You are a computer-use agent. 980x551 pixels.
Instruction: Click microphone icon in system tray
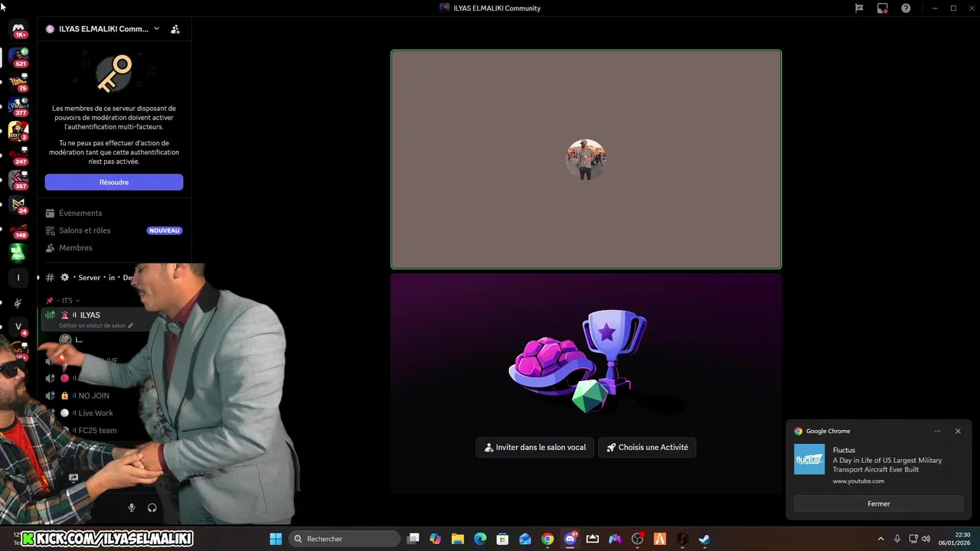[x=897, y=539]
